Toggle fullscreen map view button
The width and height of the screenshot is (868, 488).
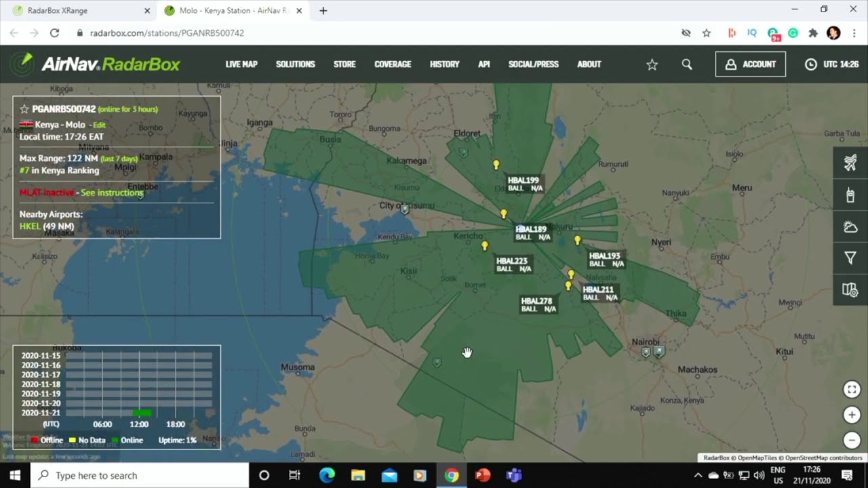tap(852, 390)
